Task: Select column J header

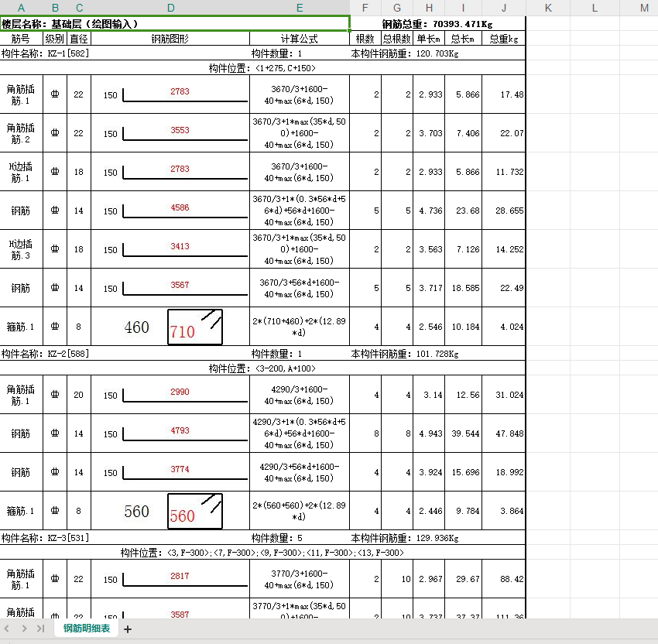Action: [504, 8]
